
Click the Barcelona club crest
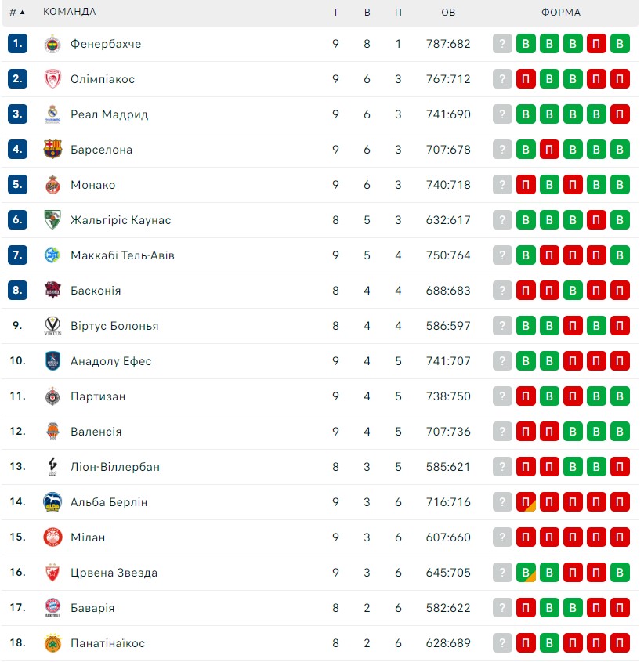pyautogui.click(x=52, y=150)
